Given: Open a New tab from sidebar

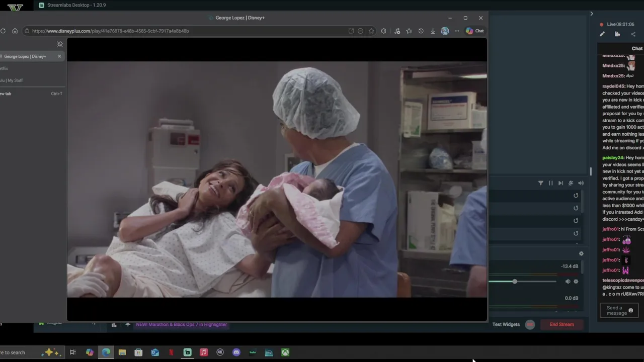Looking at the screenshot, I should [x=31, y=94].
